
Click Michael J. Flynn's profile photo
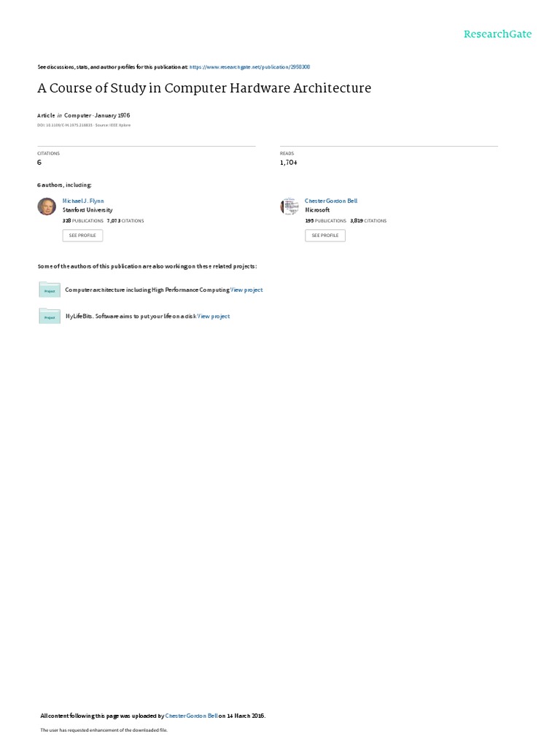point(47,206)
